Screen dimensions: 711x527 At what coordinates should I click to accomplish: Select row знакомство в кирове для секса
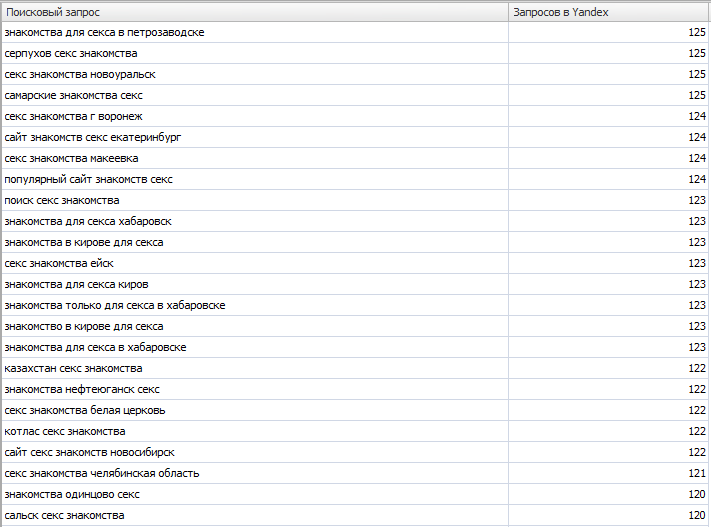[355, 326]
